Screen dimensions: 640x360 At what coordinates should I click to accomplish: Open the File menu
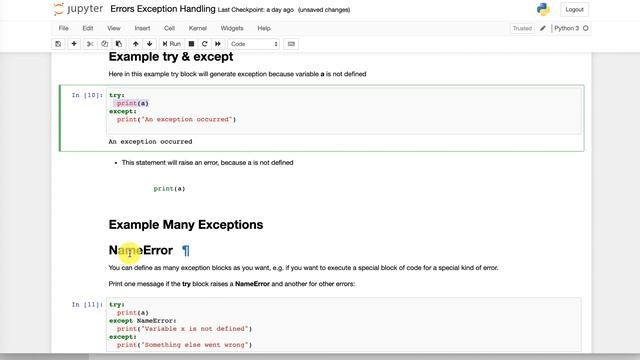63,28
